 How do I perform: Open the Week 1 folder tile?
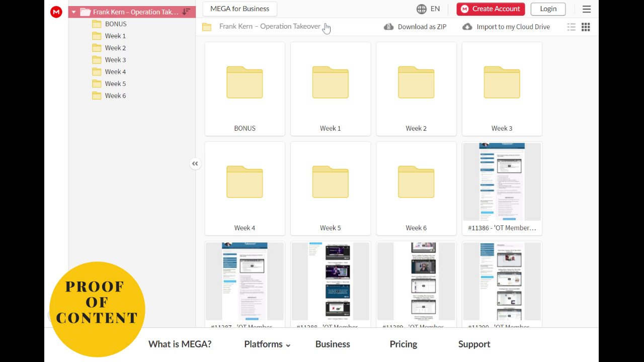[x=331, y=89]
